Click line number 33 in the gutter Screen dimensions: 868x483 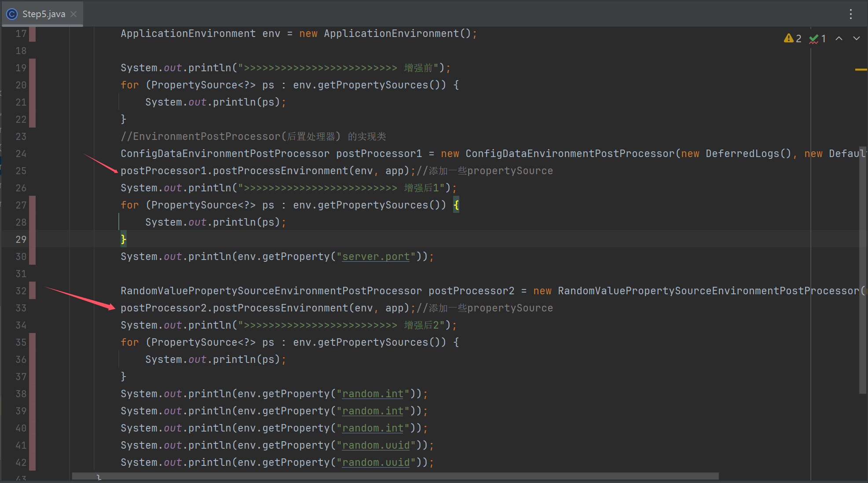[x=21, y=308]
